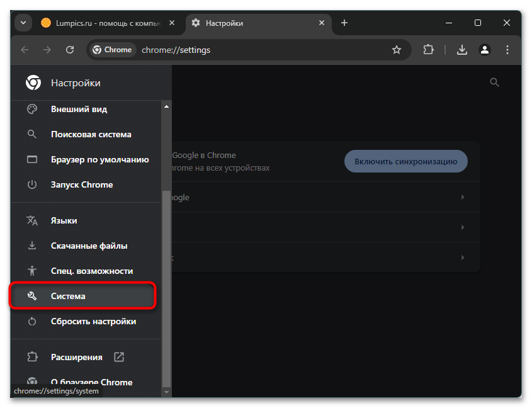Click magnifier icon beside Поисковая система
This screenshot has height=408, width=532.
32,134
